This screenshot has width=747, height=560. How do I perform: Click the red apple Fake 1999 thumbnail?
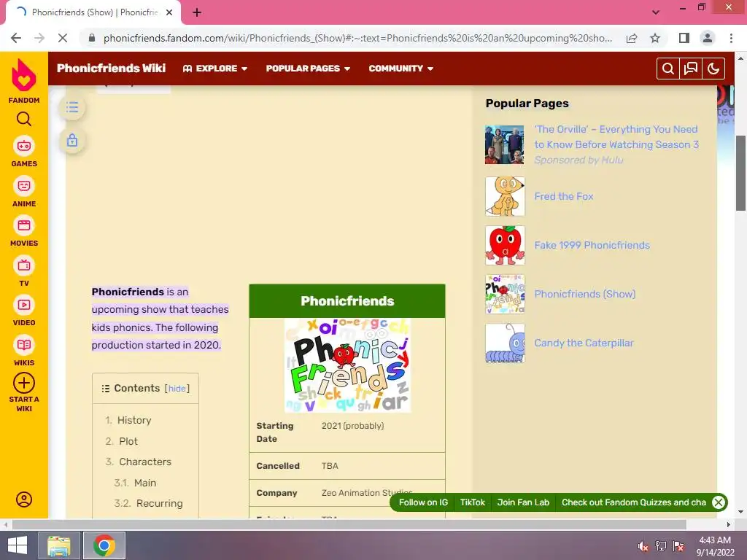pos(505,245)
